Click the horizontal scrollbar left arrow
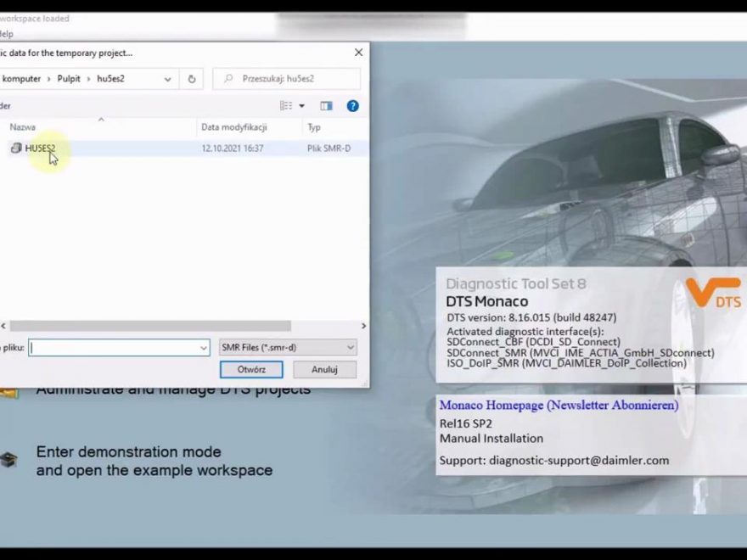This screenshot has width=747, height=560. pos(3,326)
